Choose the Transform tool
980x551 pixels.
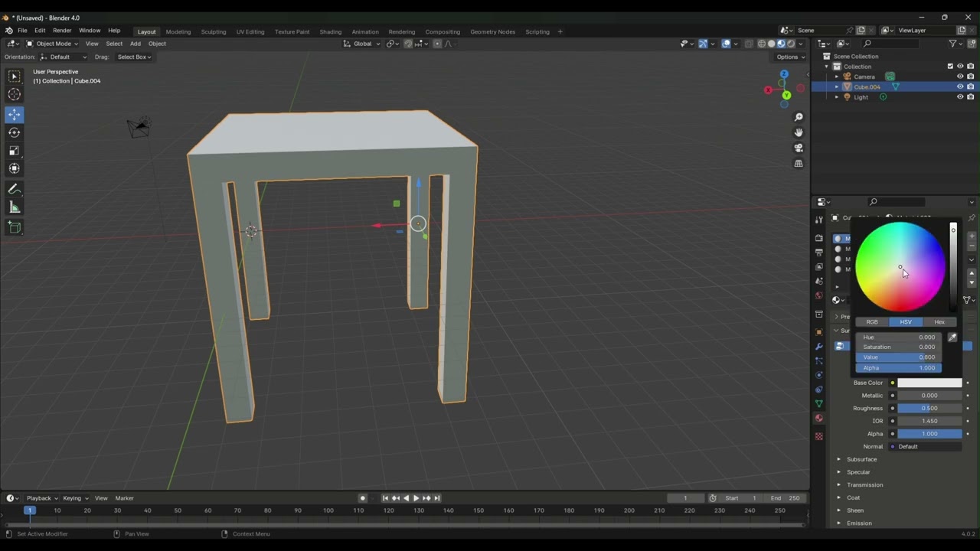coord(15,168)
